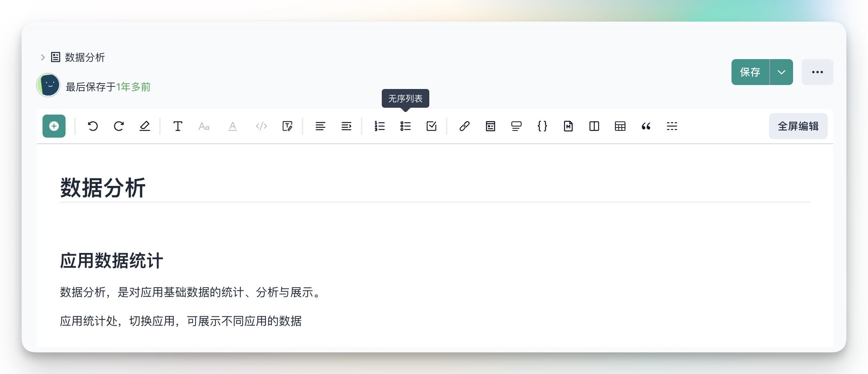
Task: Open the heading text style tool
Action: point(178,126)
